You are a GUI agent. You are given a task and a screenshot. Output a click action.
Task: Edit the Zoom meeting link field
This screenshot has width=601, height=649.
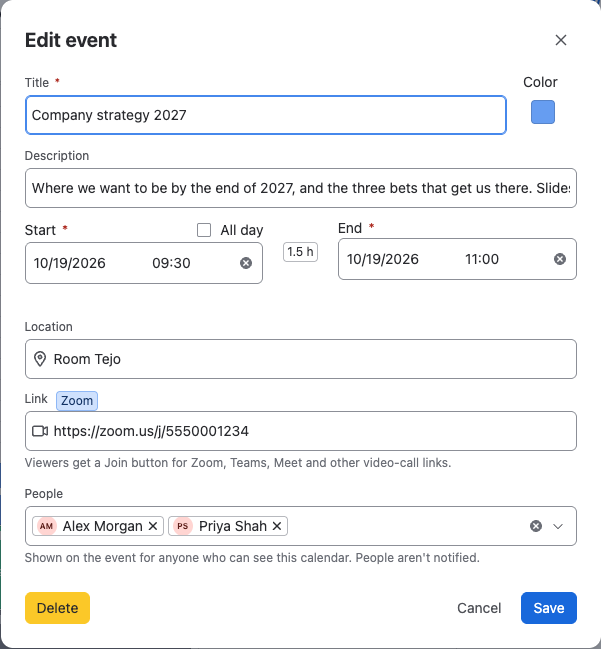[x=300, y=431]
